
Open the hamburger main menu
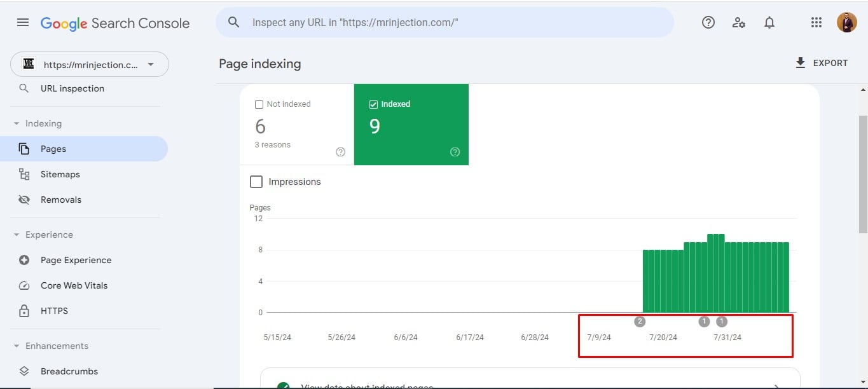[23, 23]
